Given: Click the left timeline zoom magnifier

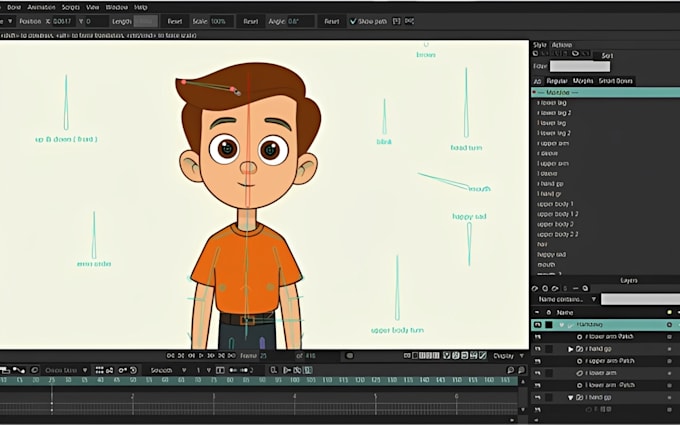Looking at the screenshot, I should [510, 370].
